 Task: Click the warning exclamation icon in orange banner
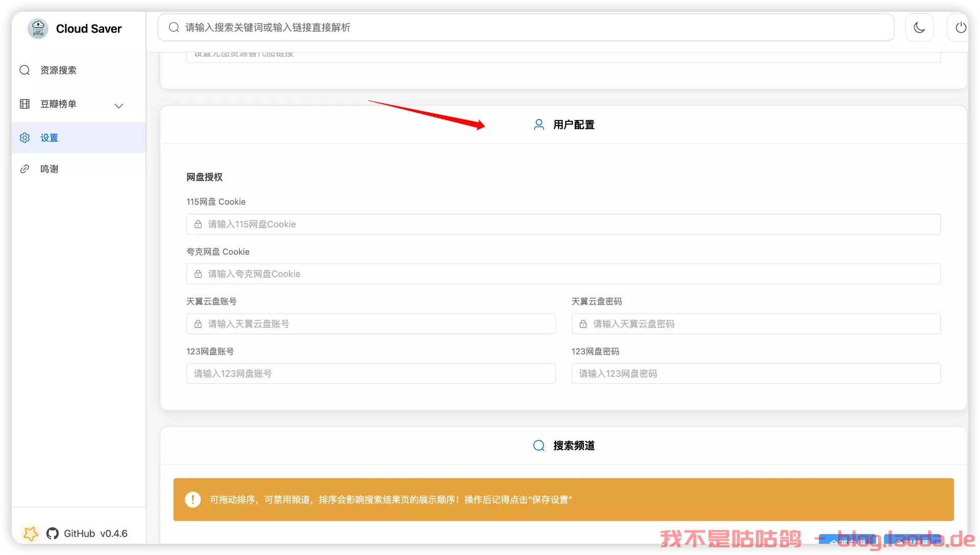(193, 499)
